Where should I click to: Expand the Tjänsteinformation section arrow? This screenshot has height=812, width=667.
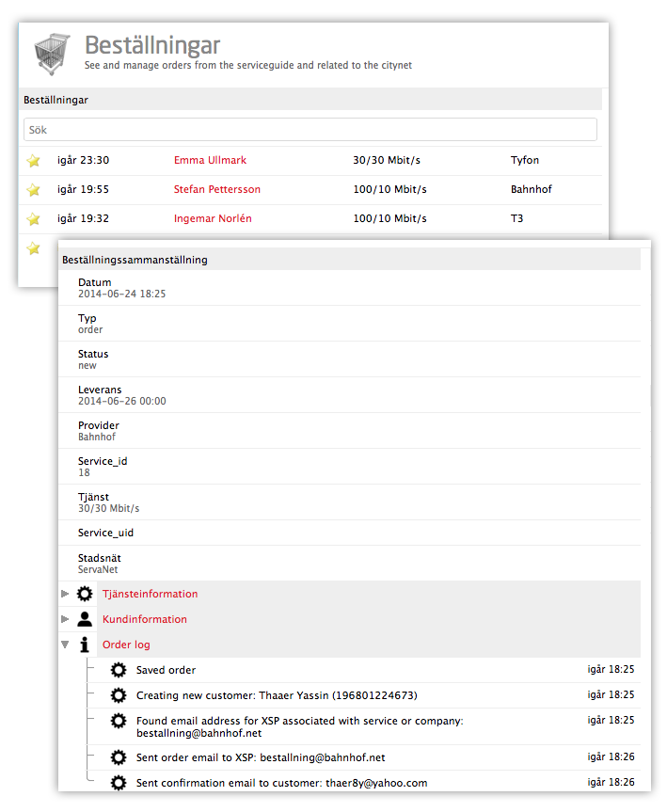click(65, 594)
